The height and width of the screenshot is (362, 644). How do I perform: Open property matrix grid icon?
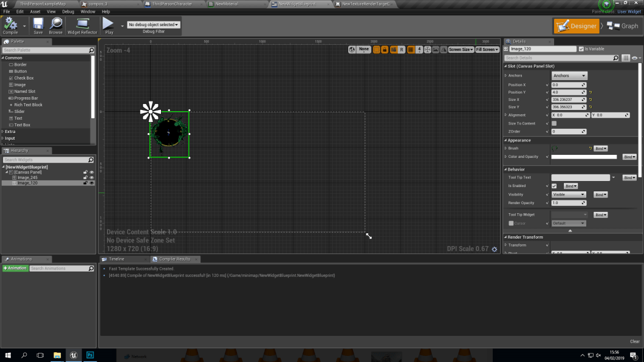click(626, 58)
